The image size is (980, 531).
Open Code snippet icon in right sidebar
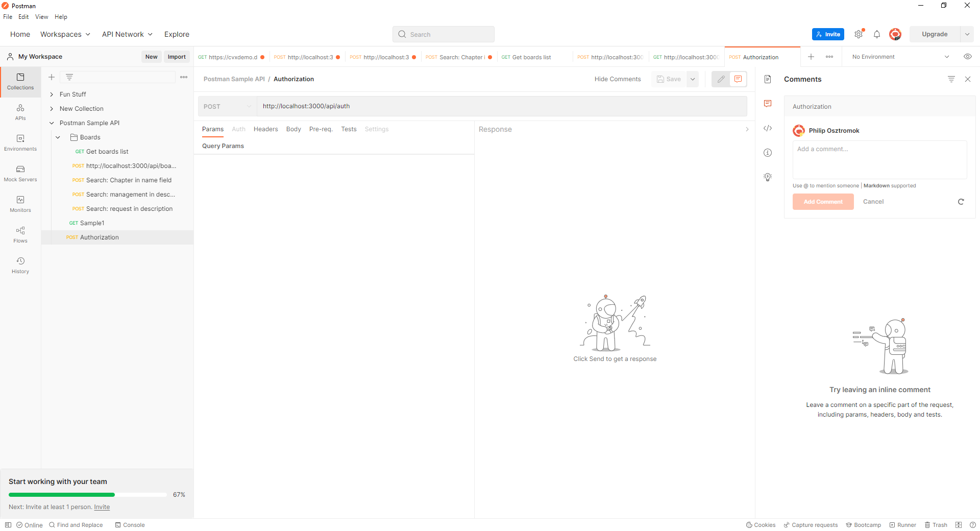[768, 128]
